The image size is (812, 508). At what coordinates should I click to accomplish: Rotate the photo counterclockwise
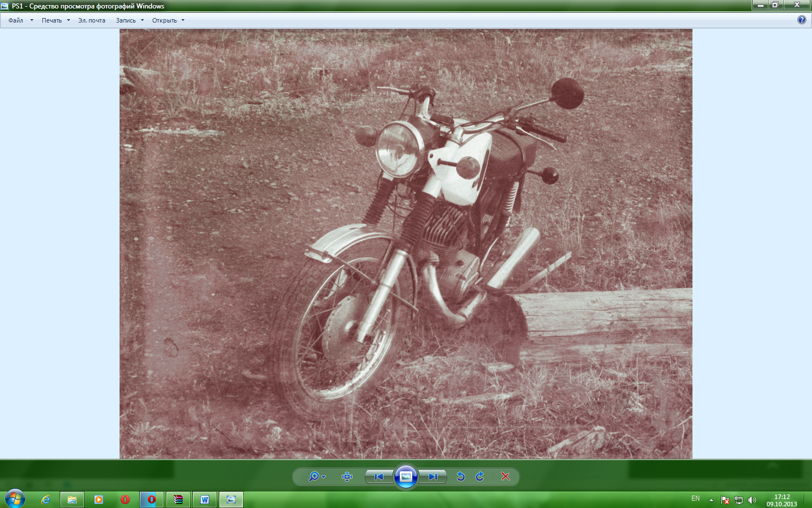[x=461, y=477]
